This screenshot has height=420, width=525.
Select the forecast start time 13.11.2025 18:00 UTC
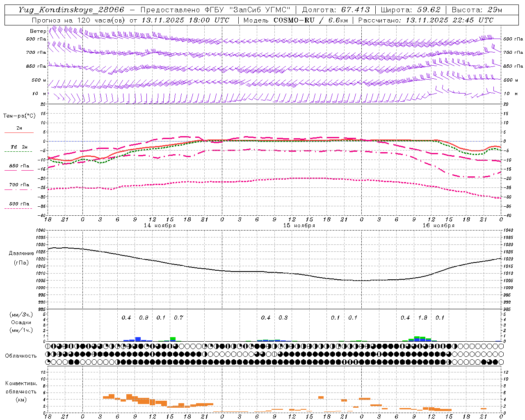185,20
